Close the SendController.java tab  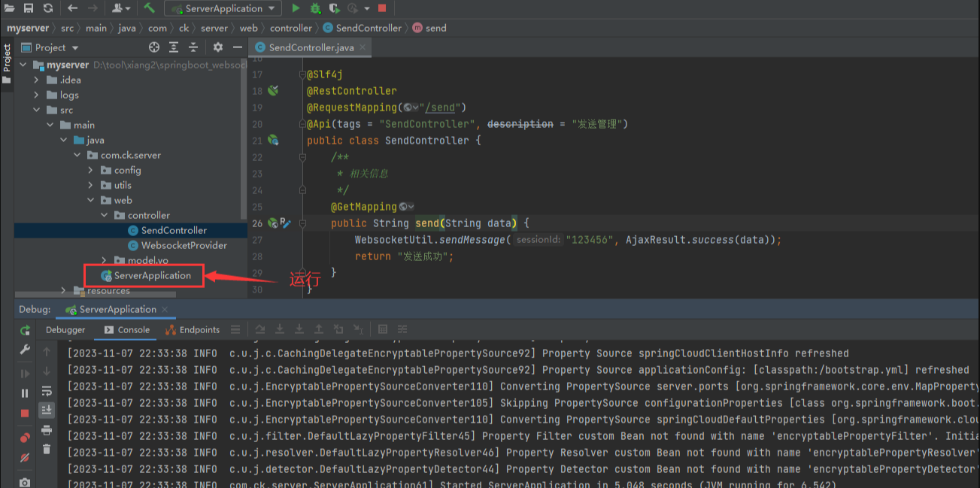coord(364,47)
